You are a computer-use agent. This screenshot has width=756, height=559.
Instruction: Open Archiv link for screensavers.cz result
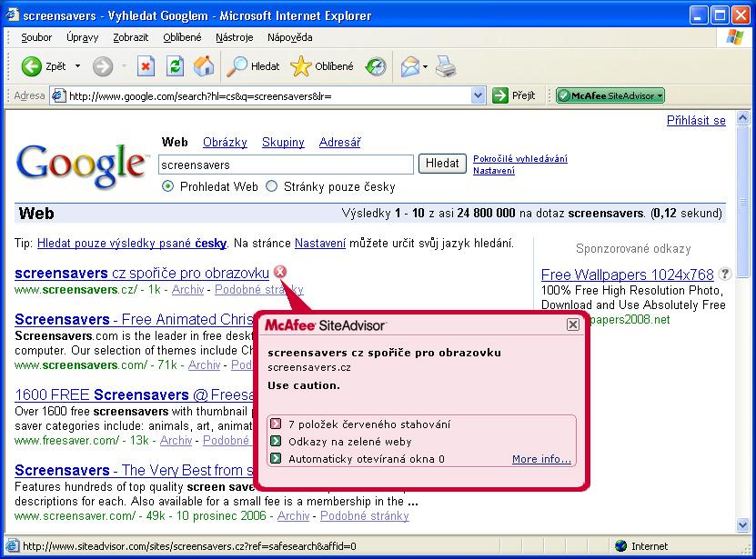[187, 289]
